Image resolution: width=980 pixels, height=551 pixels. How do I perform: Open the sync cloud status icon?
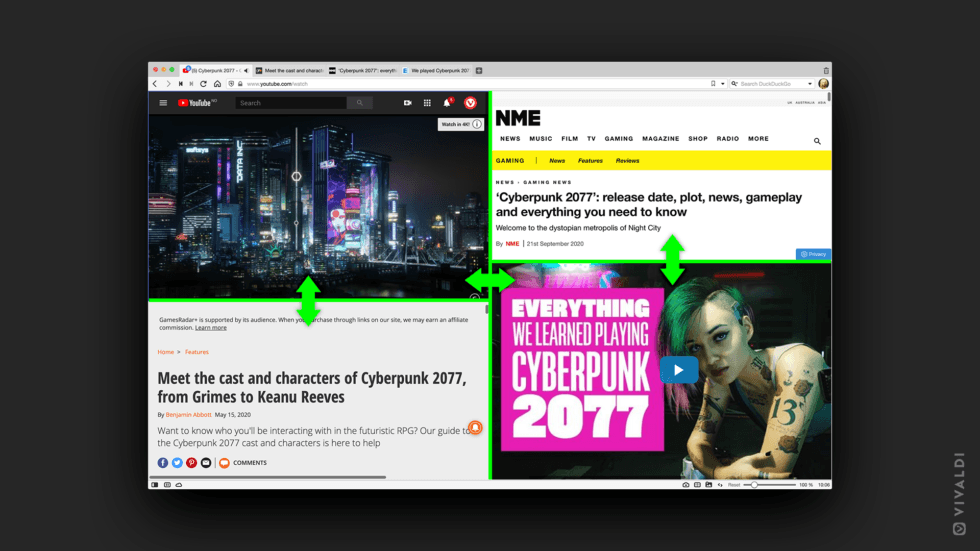pyautogui.click(x=179, y=485)
